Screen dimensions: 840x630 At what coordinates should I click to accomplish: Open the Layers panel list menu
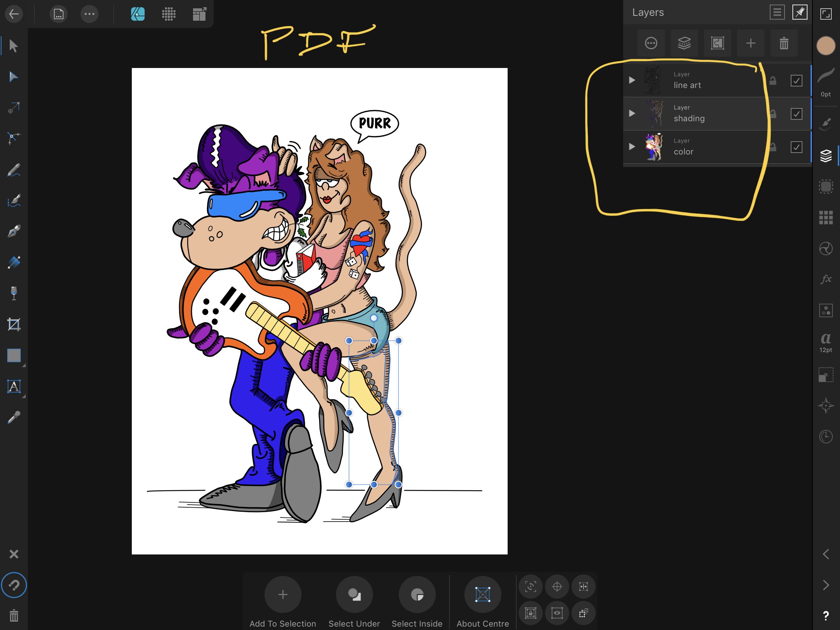pyautogui.click(x=777, y=12)
